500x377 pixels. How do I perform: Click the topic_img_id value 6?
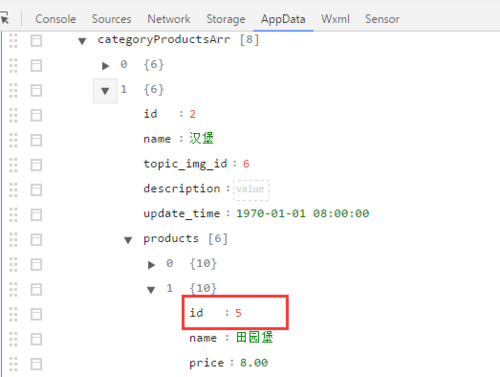246,164
